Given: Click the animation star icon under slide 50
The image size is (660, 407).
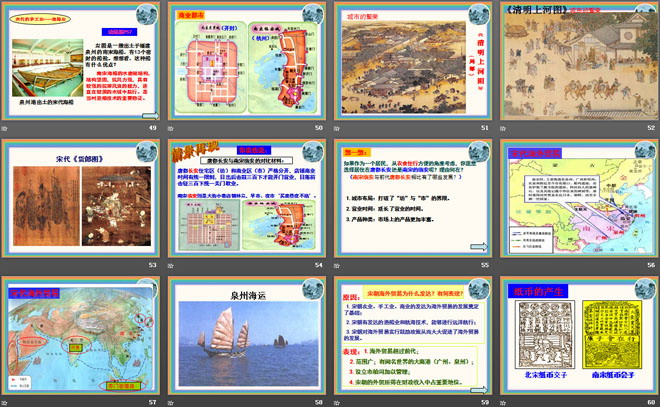Looking at the screenshot, I should [x=170, y=128].
